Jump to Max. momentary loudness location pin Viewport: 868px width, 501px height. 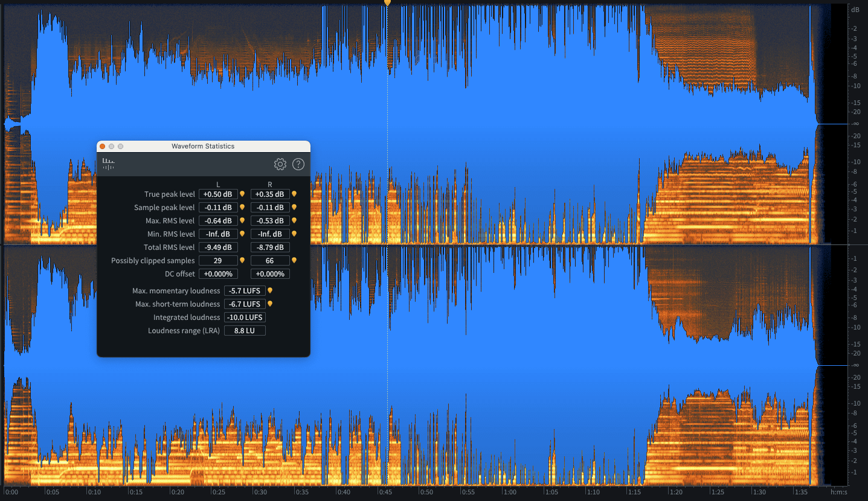pos(270,290)
